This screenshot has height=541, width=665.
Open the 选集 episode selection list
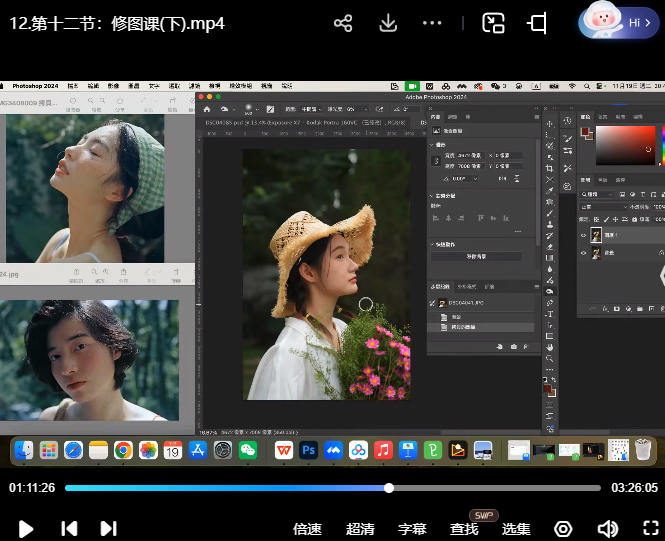(516, 528)
